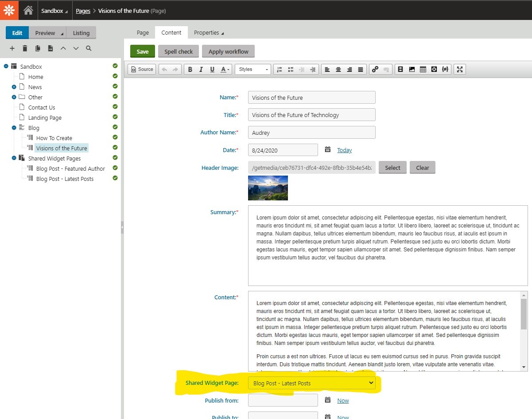This screenshot has width=532, height=419.
Task: Click the Today link next to Date
Action: click(x=345, y=150)
